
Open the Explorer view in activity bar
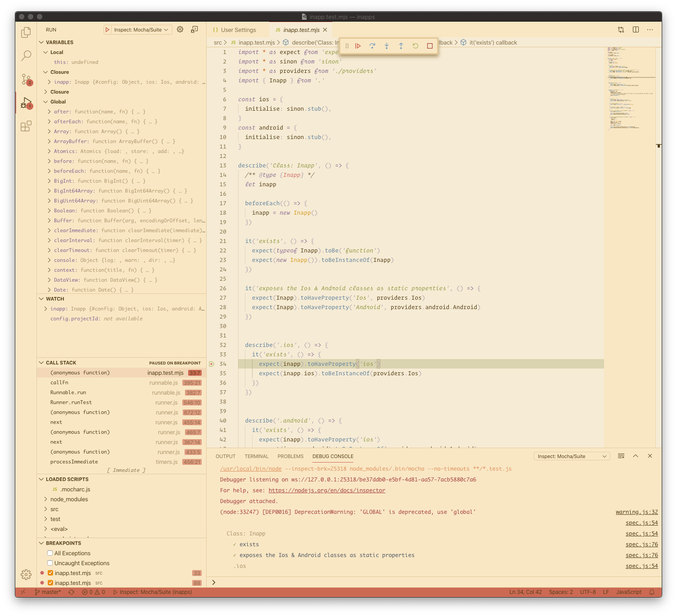[26, 32]
